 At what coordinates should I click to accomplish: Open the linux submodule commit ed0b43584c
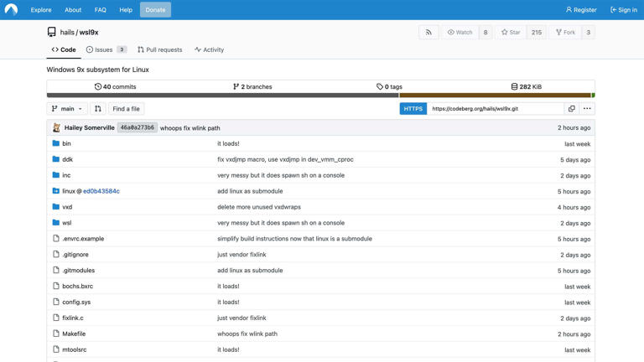pos(101,191)
